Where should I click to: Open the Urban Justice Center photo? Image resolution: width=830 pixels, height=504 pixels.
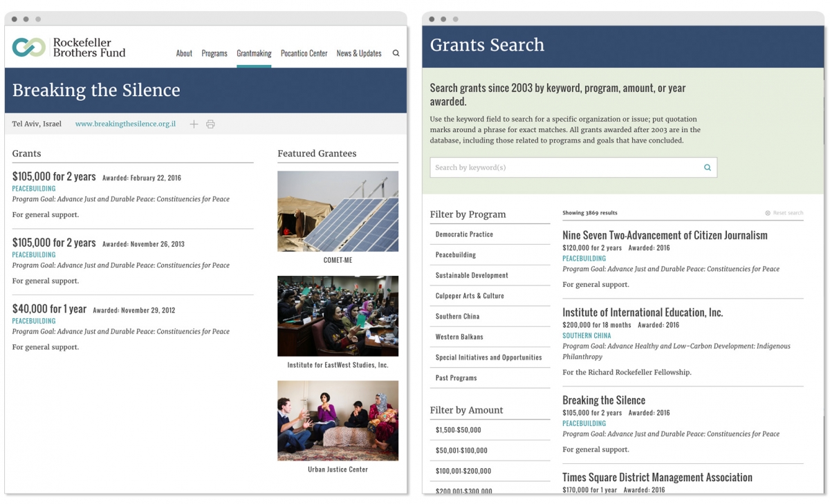338,420
